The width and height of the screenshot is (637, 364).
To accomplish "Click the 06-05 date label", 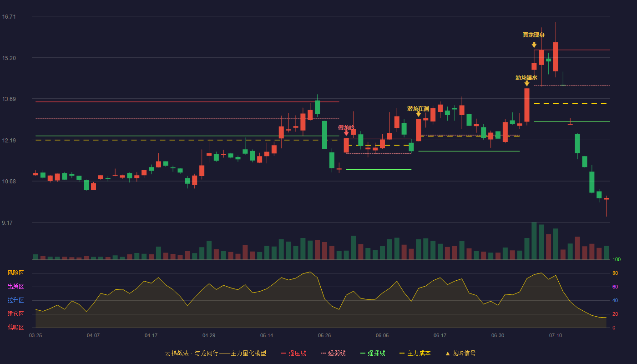I will tap(382, 335).
